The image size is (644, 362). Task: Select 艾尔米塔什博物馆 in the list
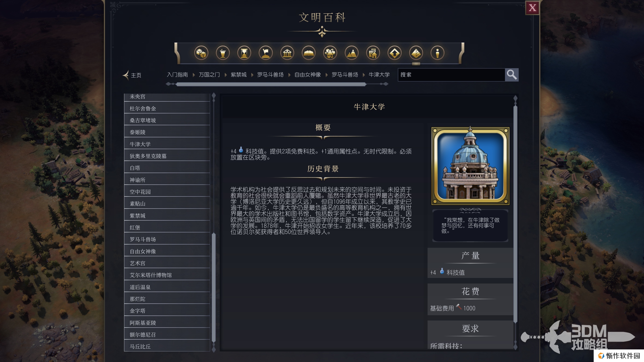click(x=167, y=274)
